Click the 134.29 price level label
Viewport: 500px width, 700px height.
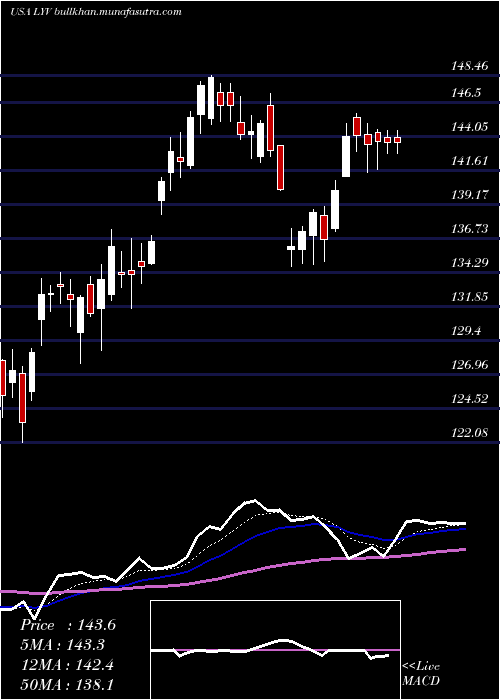[469, 263]
